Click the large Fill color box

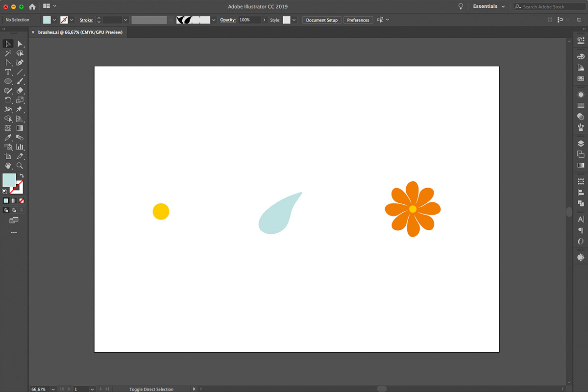(9, 180)
